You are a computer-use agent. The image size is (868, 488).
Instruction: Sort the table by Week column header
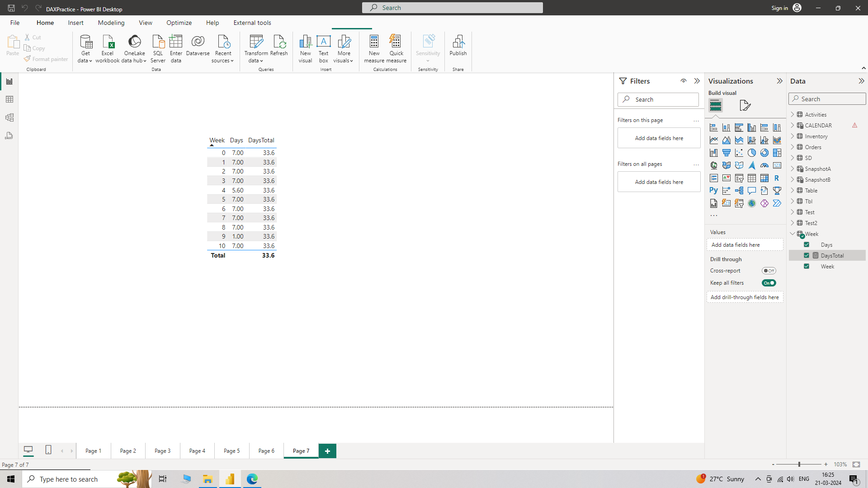coord(217,140)
